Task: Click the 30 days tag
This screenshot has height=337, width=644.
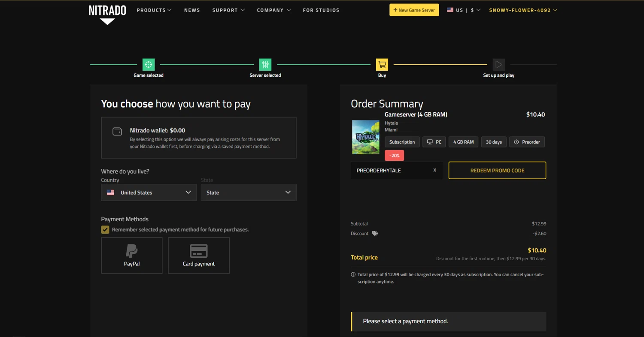Action: click(x=494, y=142)
